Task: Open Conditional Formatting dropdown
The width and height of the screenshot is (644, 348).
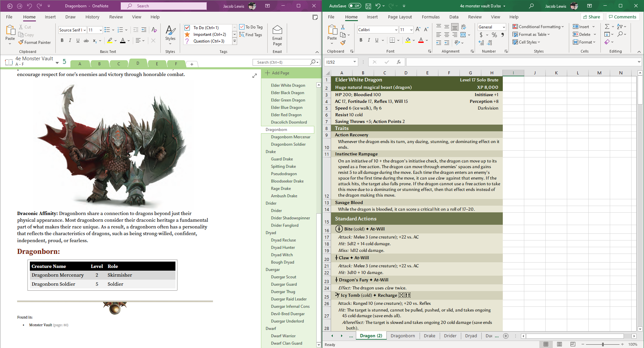Action: (x=538, y=27)
